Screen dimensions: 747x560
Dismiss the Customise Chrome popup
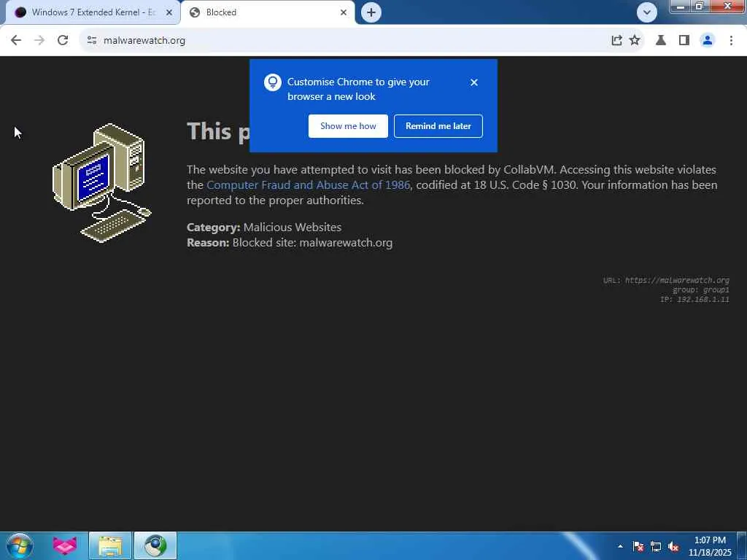click(473, 82)
